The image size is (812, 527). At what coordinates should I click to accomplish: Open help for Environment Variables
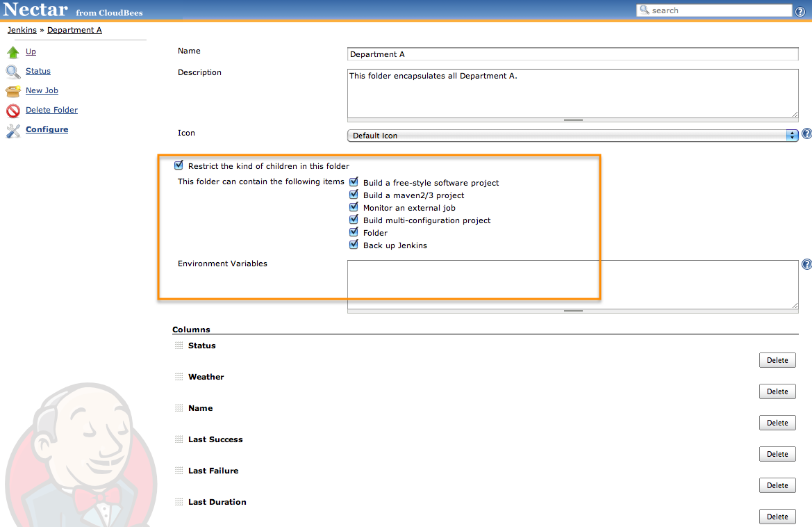807,264
